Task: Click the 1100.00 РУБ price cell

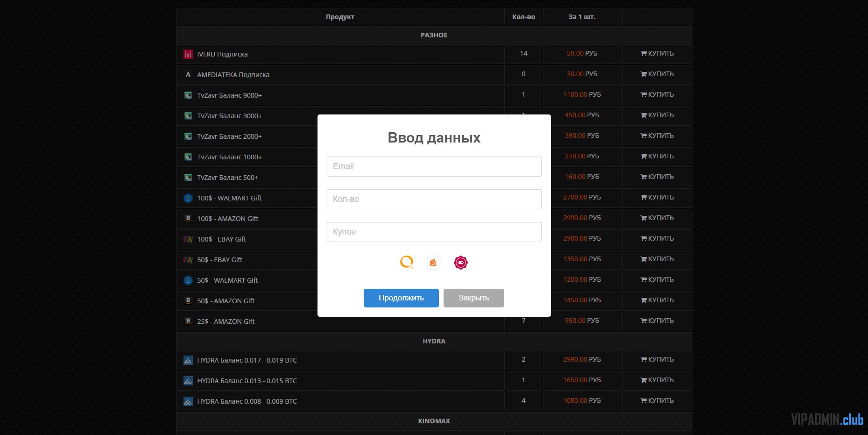Action: coord(582,94)
